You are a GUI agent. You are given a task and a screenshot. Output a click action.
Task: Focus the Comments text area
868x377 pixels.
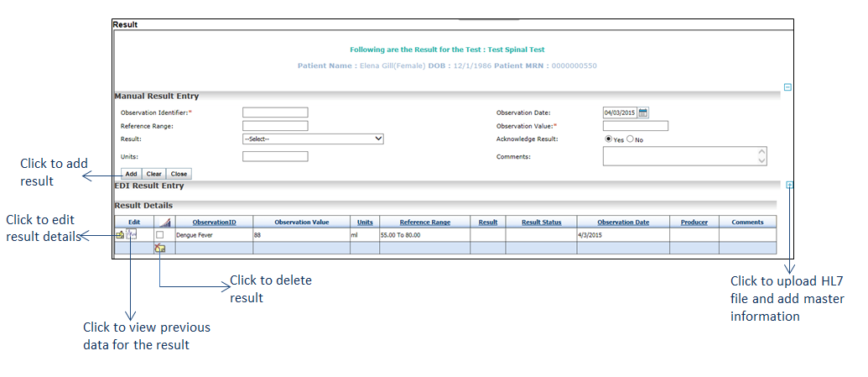[684, 156]
